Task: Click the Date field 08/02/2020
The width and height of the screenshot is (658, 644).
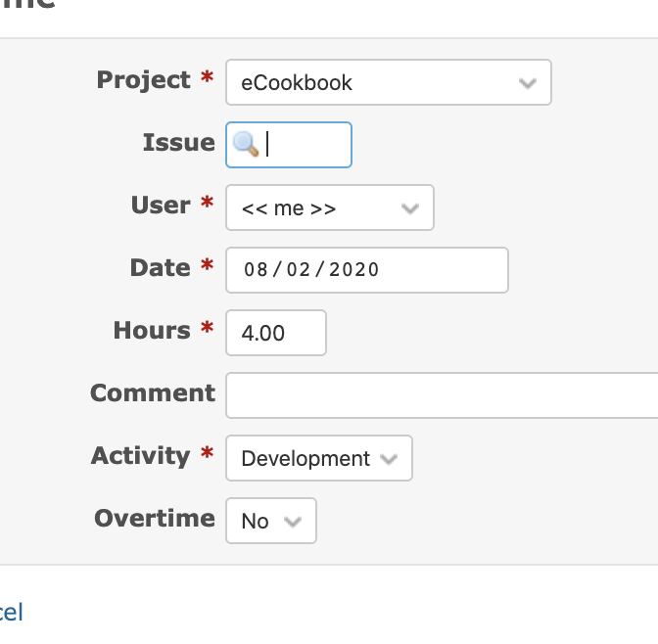Action: [x=367, y=270]
